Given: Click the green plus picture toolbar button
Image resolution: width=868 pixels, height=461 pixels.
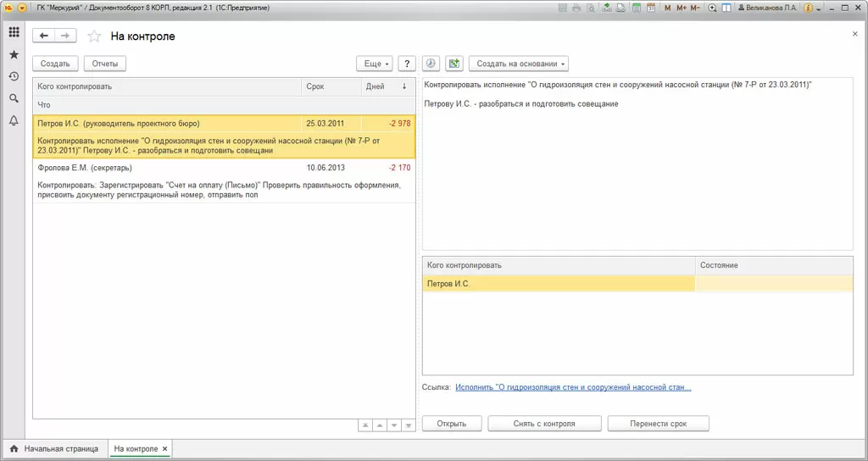Looking at the screenshot, I should point(454,64).
